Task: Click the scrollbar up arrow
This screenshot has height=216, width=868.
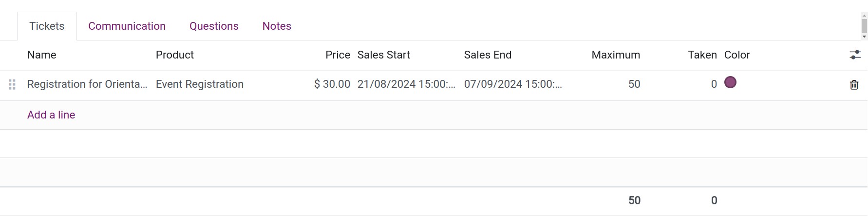Action: pos(864,16)
